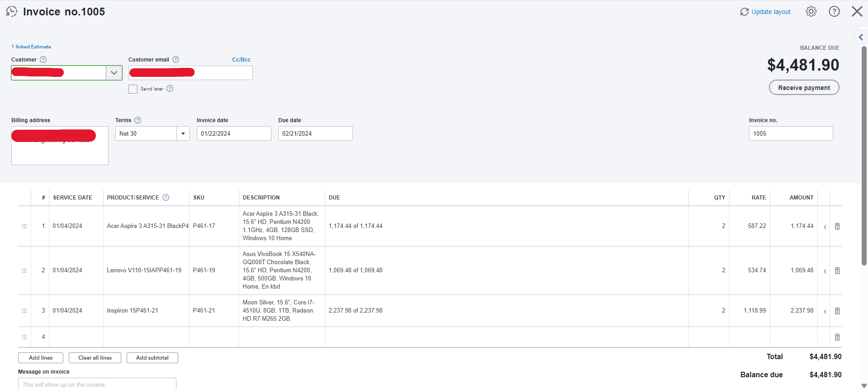Screen dimensions: 868x389
Task: Click trash icon for Inspiron row
Action: pyautogui.click(x=837, y=311)
